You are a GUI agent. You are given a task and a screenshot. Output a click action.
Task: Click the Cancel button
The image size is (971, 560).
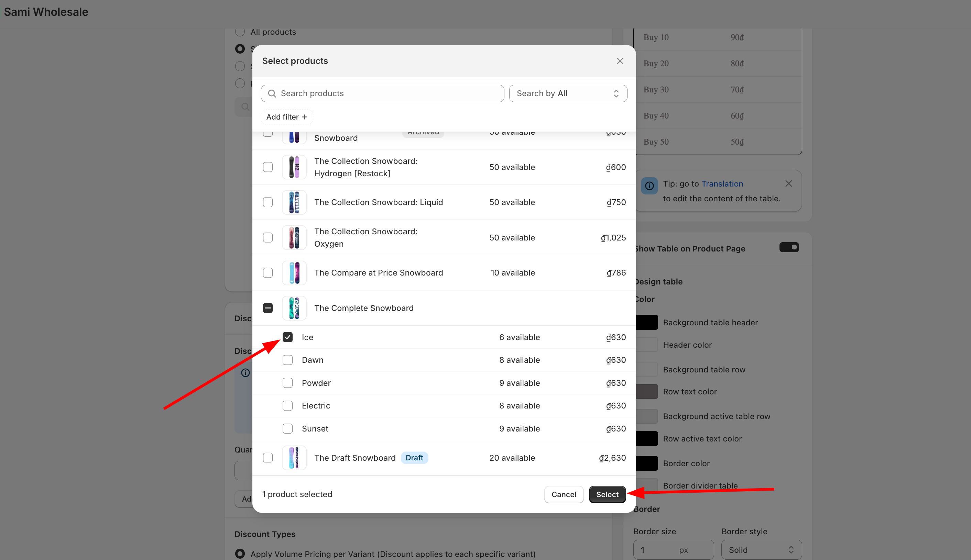tap(564, 494)
